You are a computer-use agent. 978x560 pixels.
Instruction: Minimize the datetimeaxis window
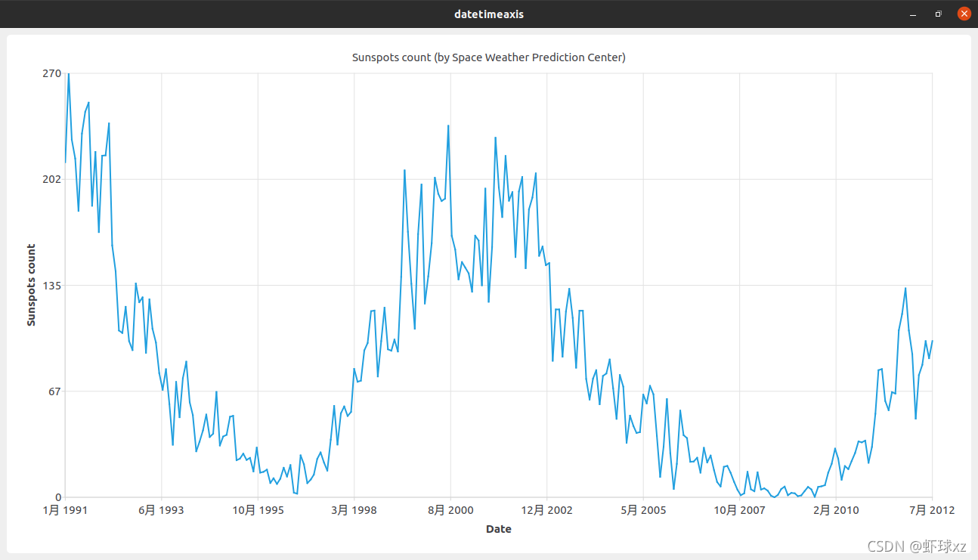tap(913, 14)
